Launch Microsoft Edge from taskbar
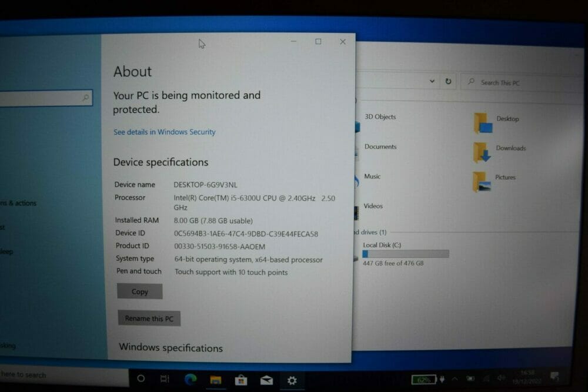Viewport: 588px width, 392px height. point(191,380)
